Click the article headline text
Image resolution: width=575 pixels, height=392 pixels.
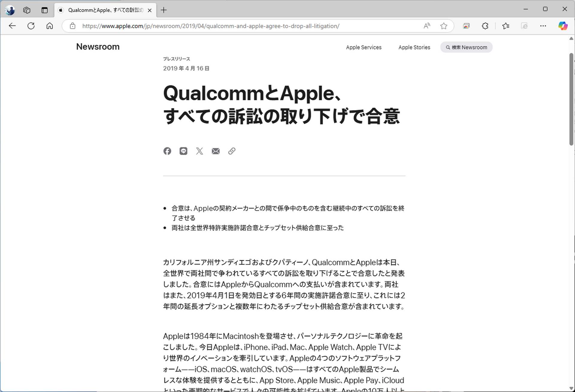(282, 104)
